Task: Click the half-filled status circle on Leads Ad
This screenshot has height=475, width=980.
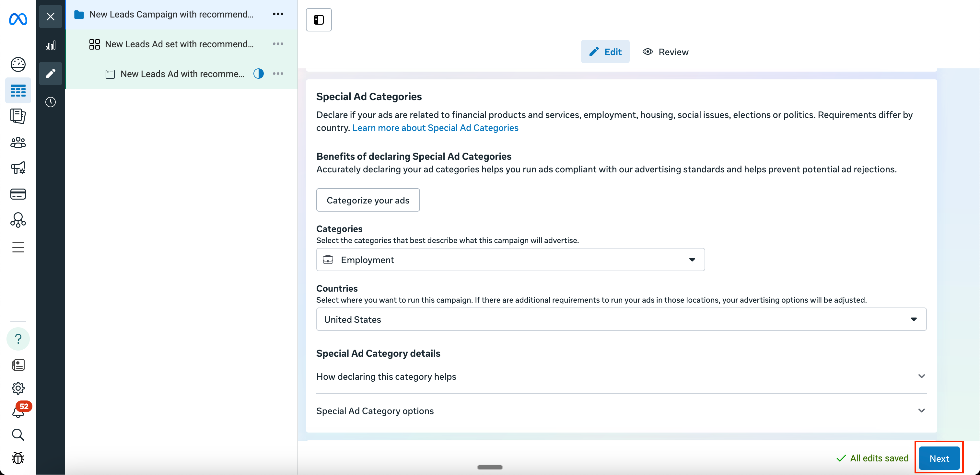Action: [258, 74]
